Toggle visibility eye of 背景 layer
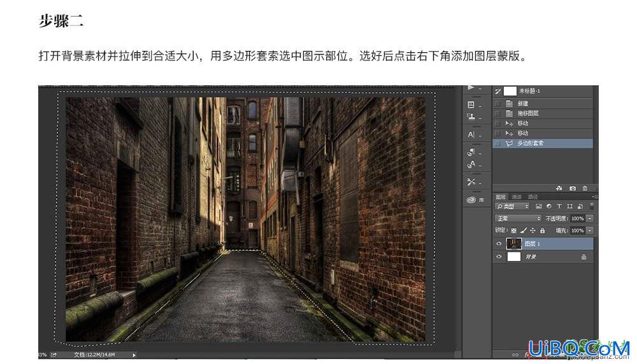 (499, 257)
